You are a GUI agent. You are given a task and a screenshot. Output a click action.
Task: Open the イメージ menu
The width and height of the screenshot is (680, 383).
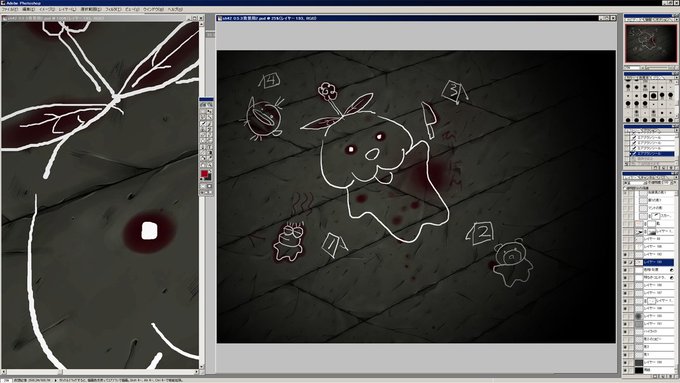point(47,9)
